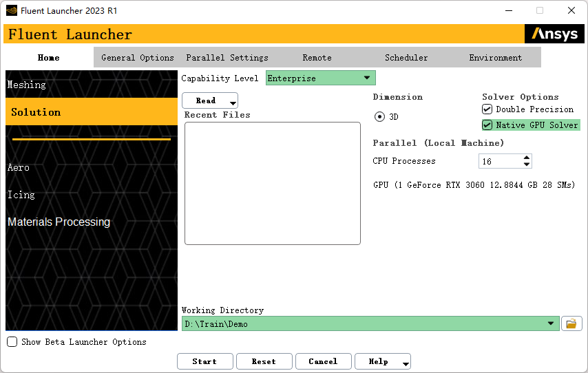
Task: Select the 3D dimension radio button
Action: click(379, 117)
